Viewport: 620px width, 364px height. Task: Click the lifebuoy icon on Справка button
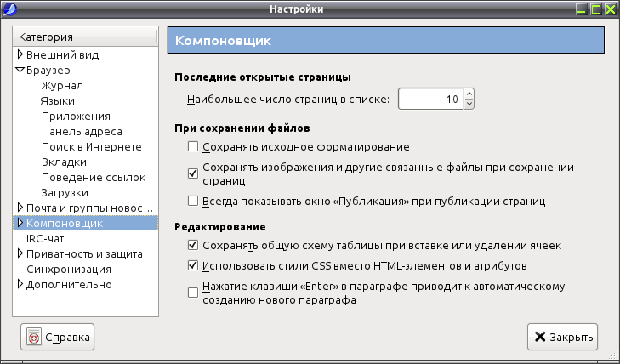click(34, 337)
